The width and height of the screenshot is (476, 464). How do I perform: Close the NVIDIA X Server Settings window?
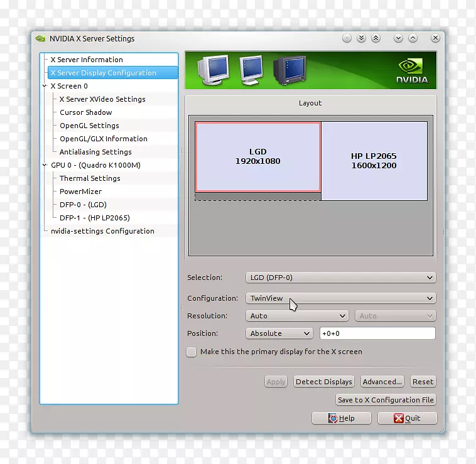(435, 38)
